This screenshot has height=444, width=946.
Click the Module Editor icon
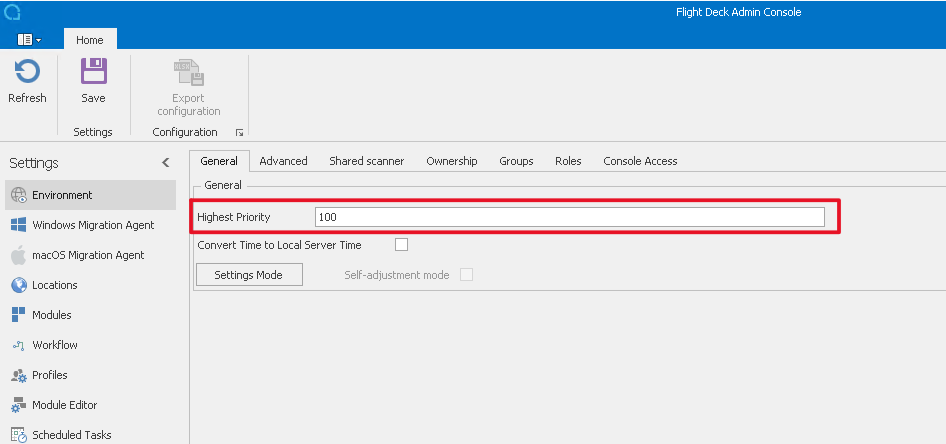[x=19, y=405]
